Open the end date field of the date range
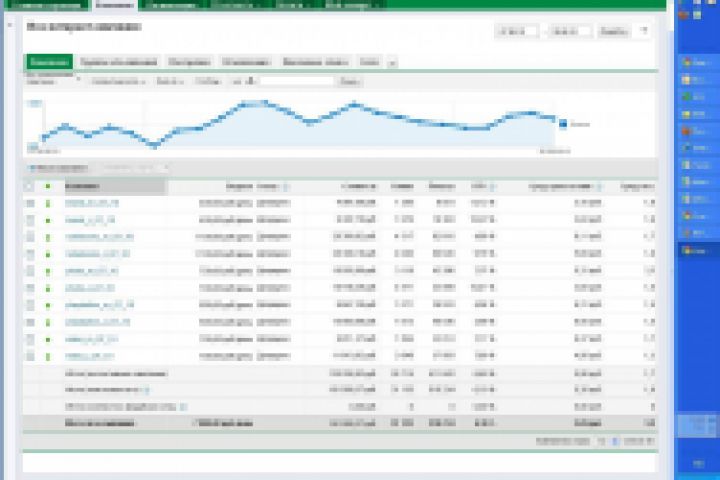720x480 pixels. [x=570, y=32]
